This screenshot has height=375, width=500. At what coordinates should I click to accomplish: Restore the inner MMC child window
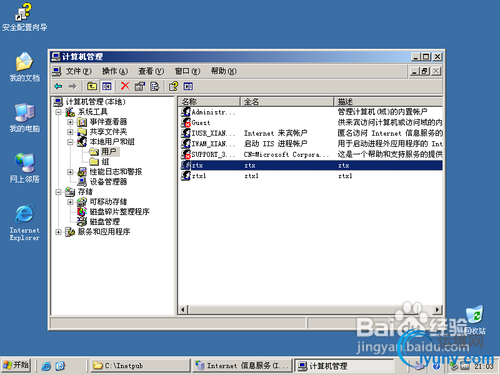[x=425, y=71]
